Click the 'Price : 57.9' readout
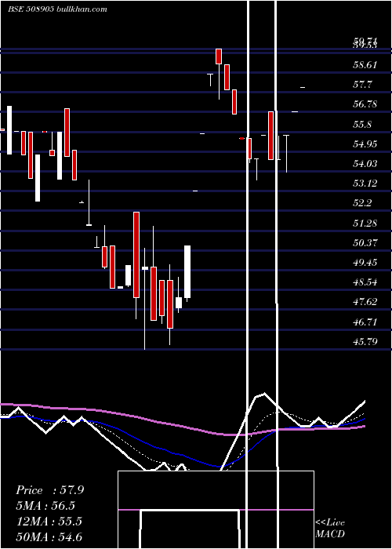 pyautogui.click(x=50, y=490)
